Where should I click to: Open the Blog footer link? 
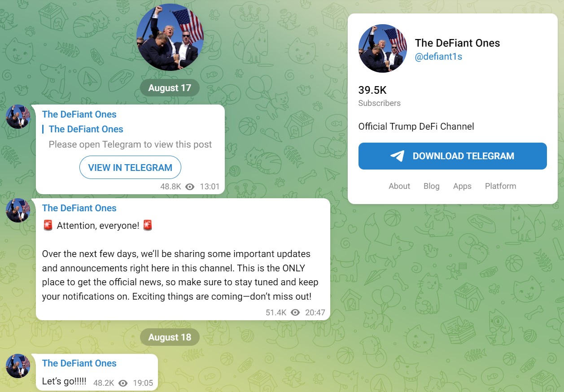pos(432,186)
